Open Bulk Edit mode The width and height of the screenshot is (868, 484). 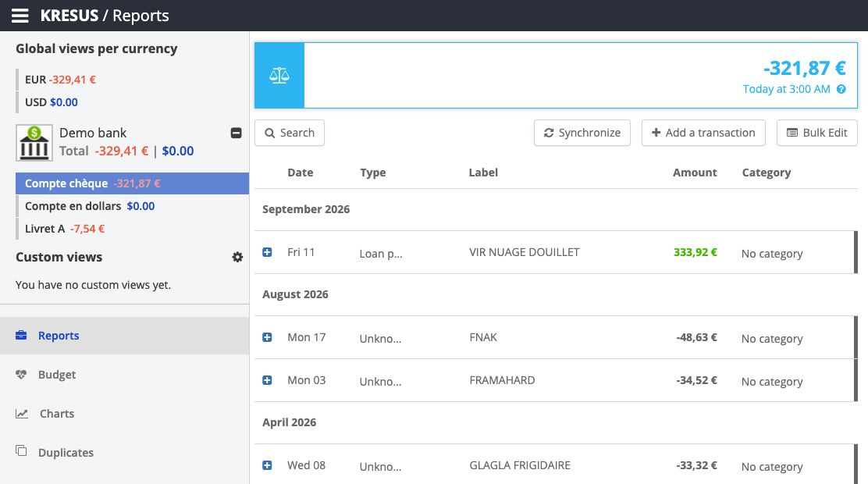[x=816, y=133]
